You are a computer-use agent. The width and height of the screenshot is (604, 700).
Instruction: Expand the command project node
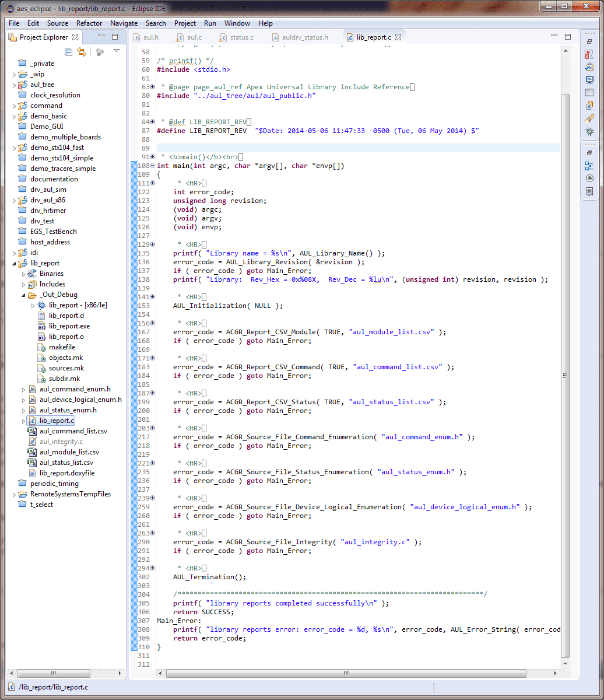[x=15, y=106]
